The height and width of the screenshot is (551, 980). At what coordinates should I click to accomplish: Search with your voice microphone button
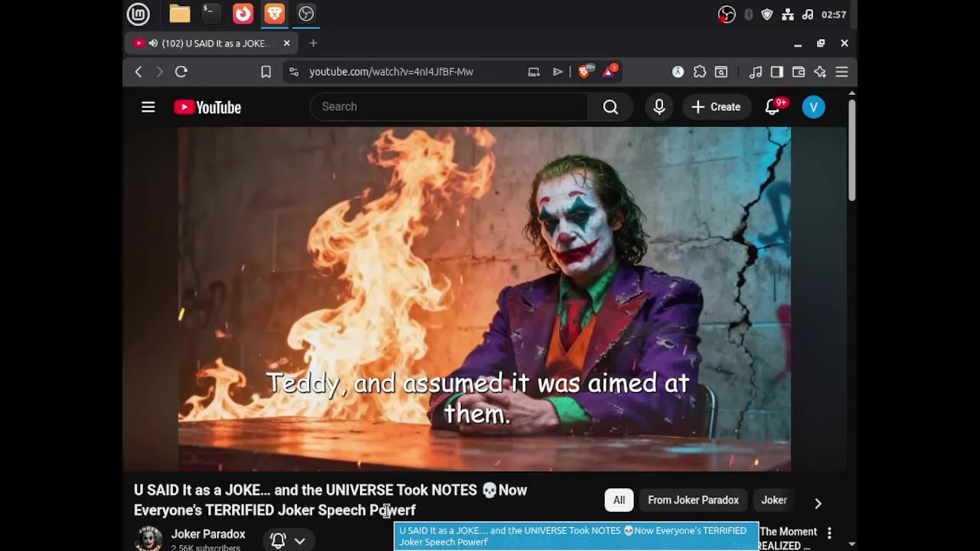[659, 107]
